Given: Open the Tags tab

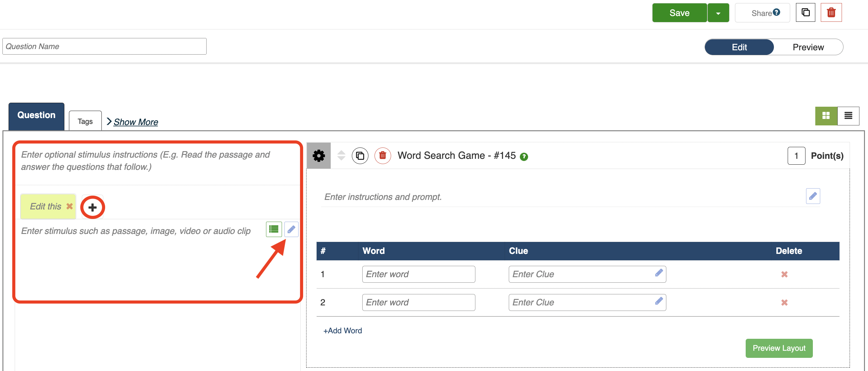Looking at the screenshot, I should 85,121.
